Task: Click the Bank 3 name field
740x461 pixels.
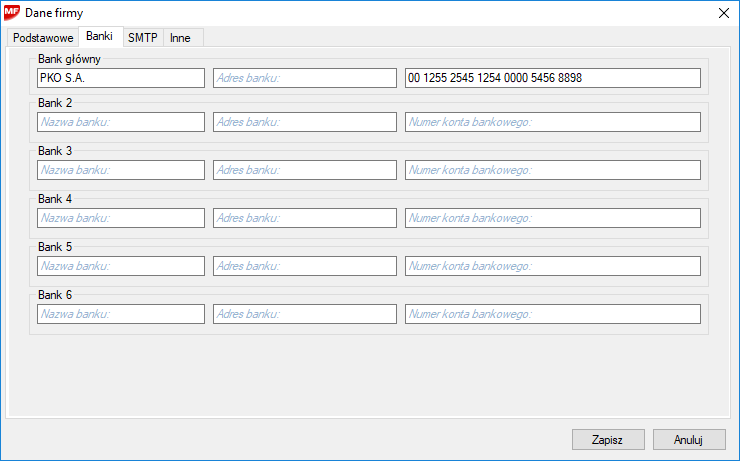Action: (120, 170)
